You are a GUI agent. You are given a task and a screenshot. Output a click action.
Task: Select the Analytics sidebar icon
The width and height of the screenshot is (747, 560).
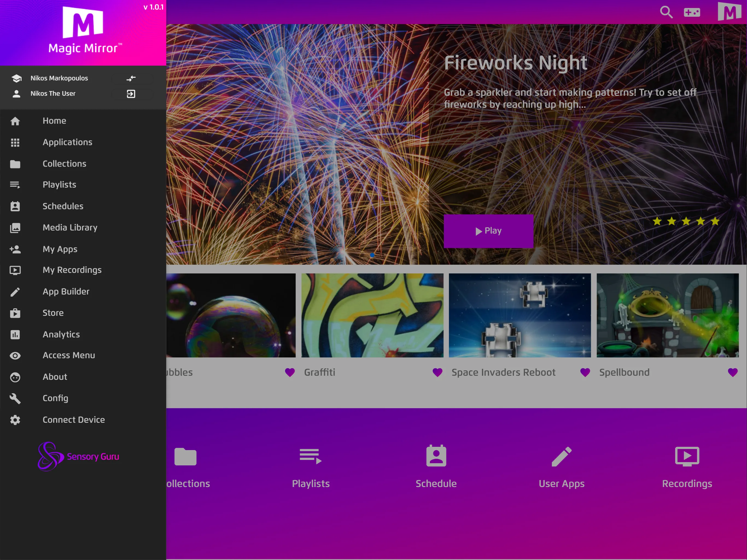pyautogui.click(x=15, y=334)
